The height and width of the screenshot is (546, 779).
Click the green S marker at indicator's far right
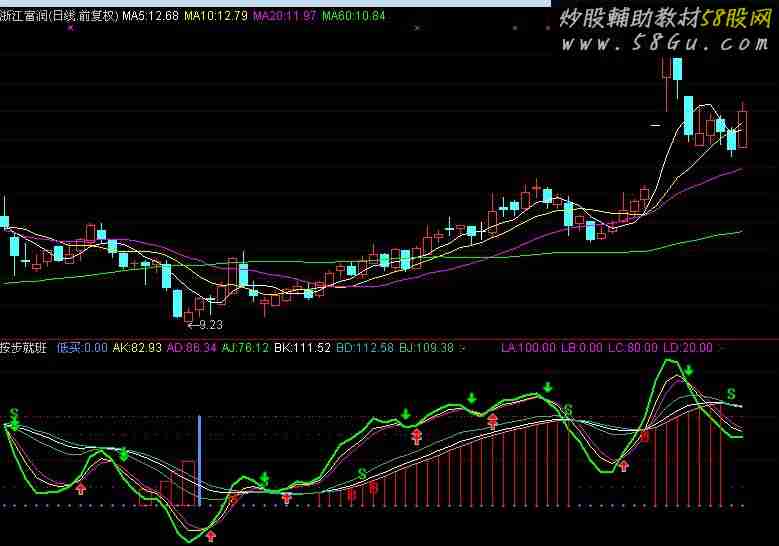click(731, 393)
